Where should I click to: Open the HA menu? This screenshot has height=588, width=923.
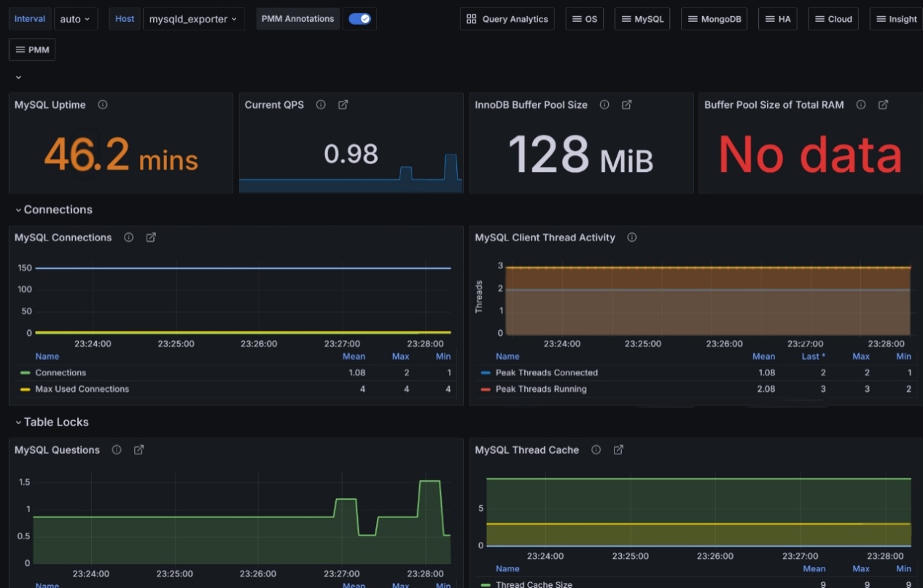777,19
